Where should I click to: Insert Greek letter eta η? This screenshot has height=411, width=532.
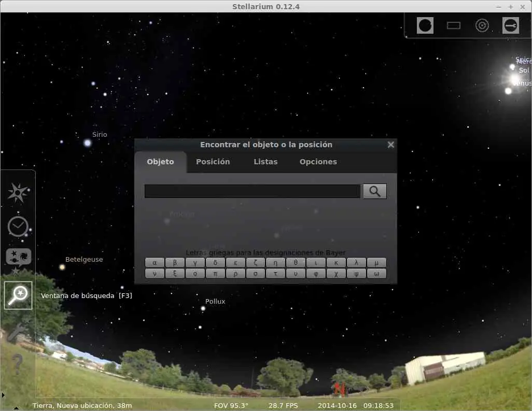pyautogui.click(x=275, y=262)
